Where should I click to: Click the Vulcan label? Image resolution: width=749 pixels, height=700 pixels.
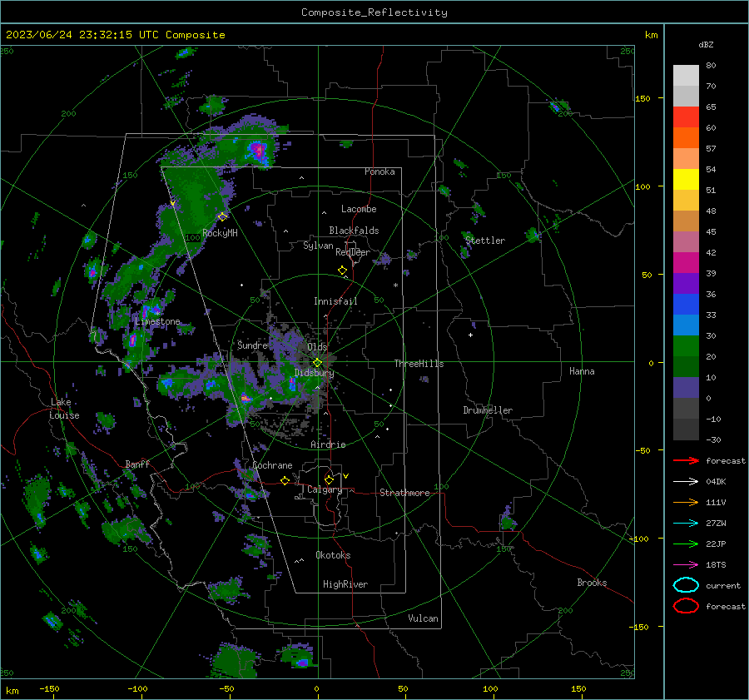click(424, 618)
